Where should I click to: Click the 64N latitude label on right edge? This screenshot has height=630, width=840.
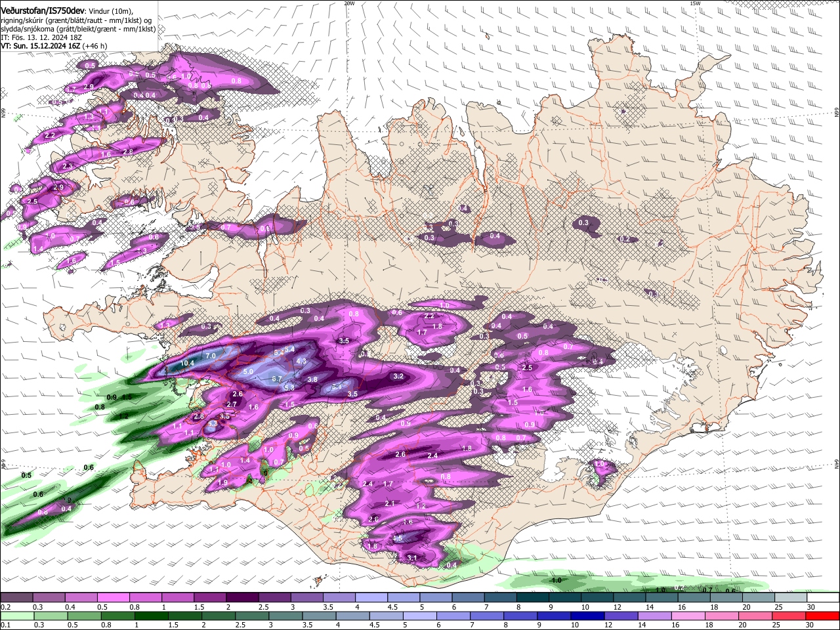coord(836,464)
